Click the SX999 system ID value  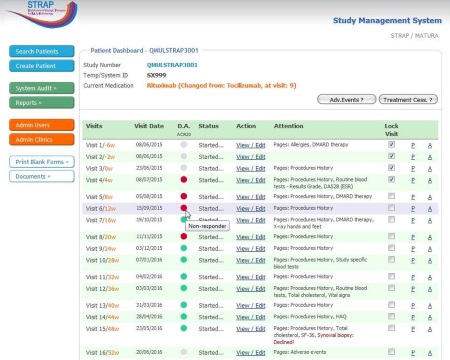click(x=156, y=75)
